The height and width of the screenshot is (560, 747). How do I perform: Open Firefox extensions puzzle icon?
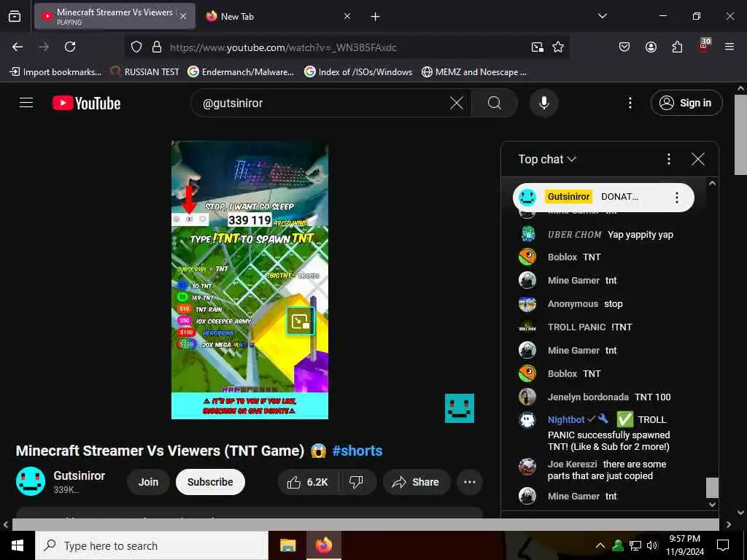(677, 47)
